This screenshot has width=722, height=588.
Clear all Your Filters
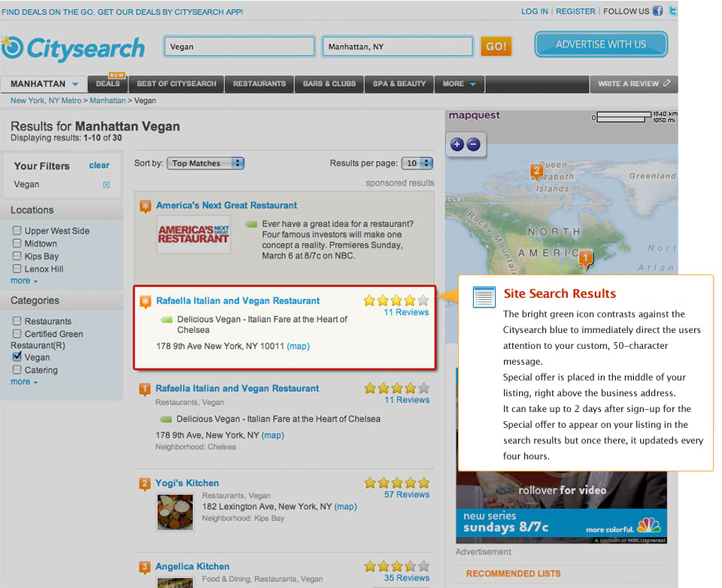click(x=99, y=165)
